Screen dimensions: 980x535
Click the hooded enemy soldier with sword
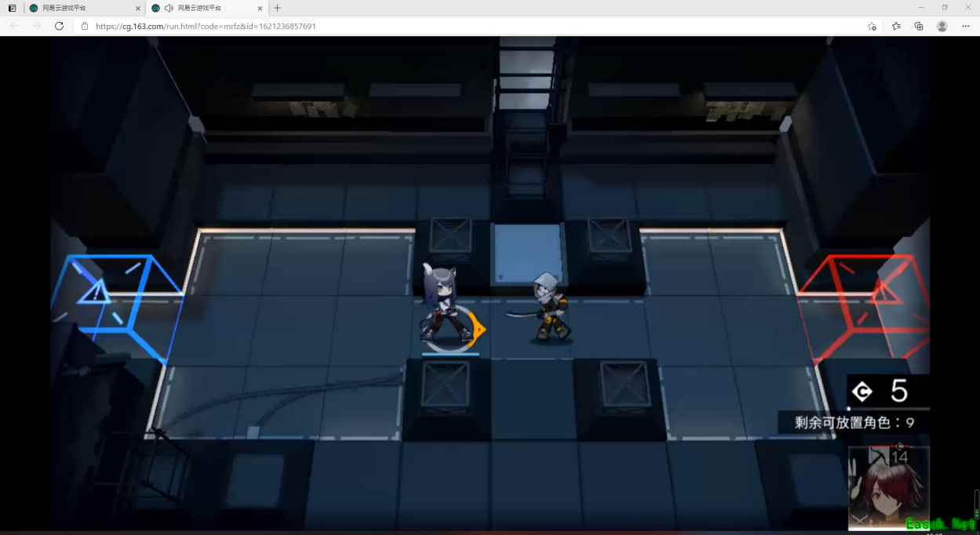(x=548, y=308)
